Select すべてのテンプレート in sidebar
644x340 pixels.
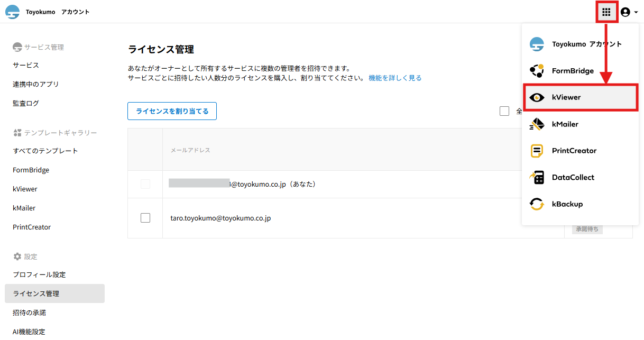click(45, 151)
